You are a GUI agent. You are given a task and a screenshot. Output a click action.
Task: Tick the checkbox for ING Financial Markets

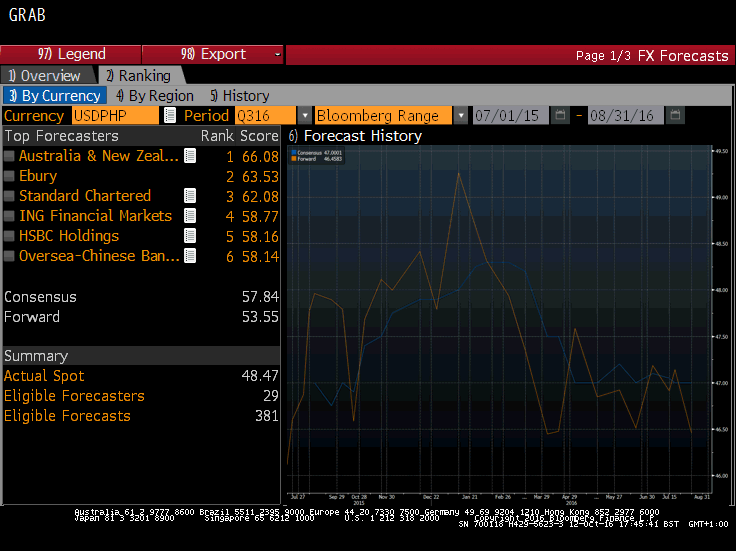[x=9, y=216]
